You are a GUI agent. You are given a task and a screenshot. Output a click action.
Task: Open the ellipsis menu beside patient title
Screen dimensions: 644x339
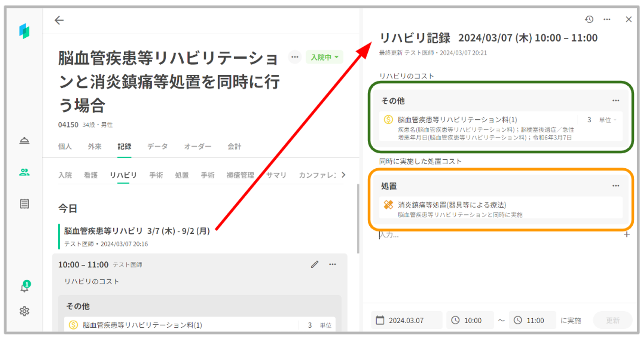(295, 57)
